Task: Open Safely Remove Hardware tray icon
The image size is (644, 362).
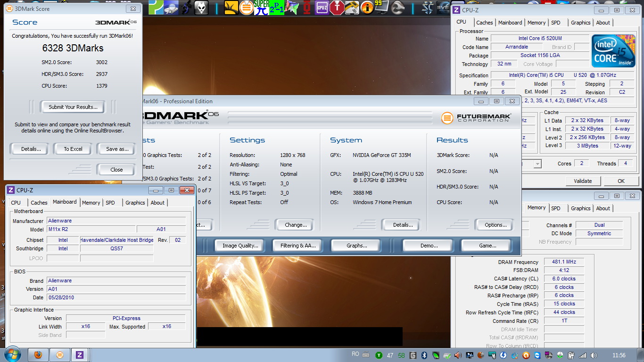Action: 447,355
